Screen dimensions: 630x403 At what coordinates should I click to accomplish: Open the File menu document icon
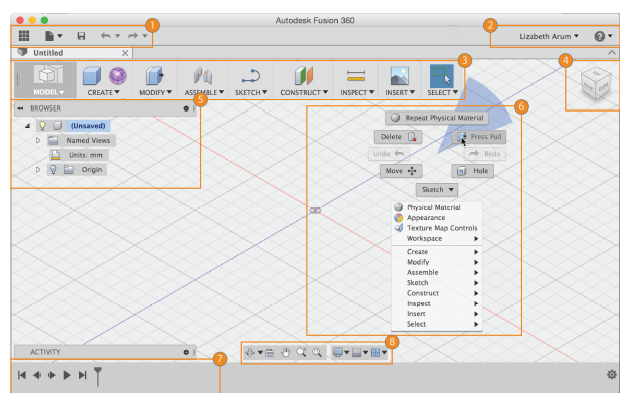tap(49, 36)
